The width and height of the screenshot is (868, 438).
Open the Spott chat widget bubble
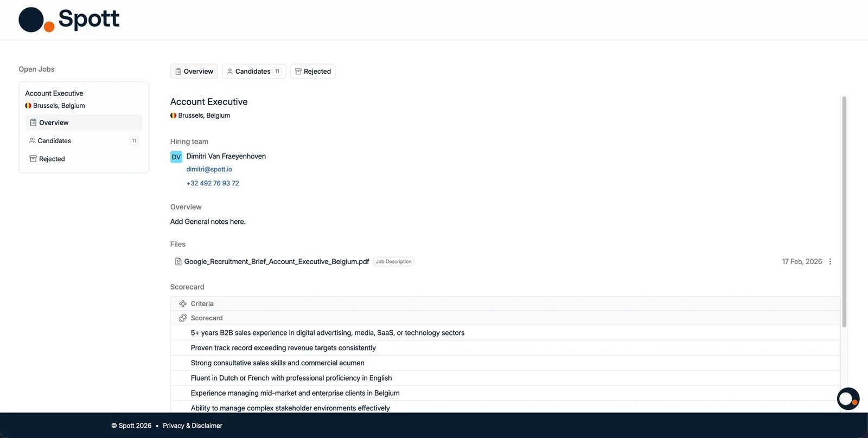click(x=848, y=400)
